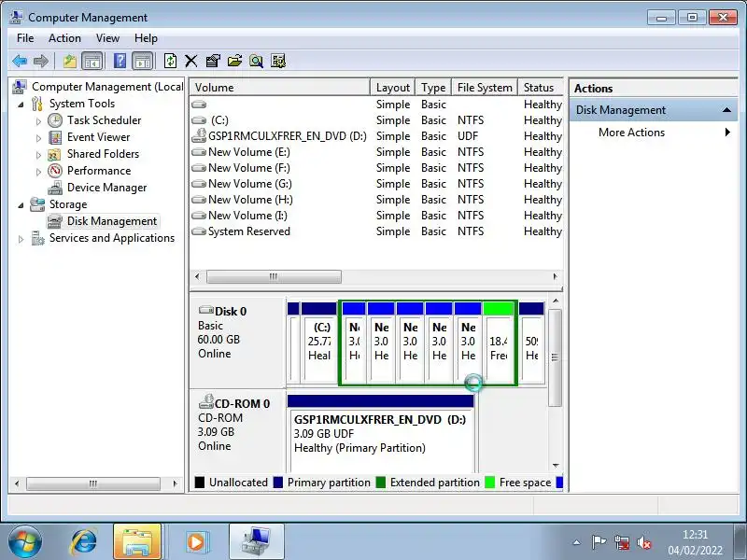This screenshot has height=560, width=747.
Task: Expand the Task Scheduler node arrow
Action: [x=38, y=121]
